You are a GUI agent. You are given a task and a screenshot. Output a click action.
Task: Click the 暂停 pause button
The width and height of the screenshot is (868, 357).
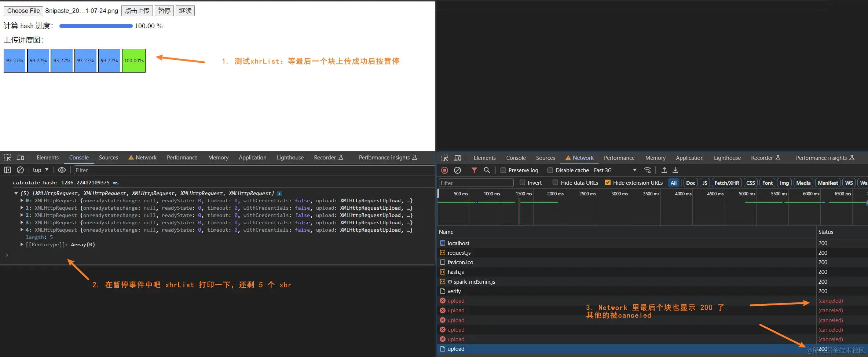click(x=164, y=11)
